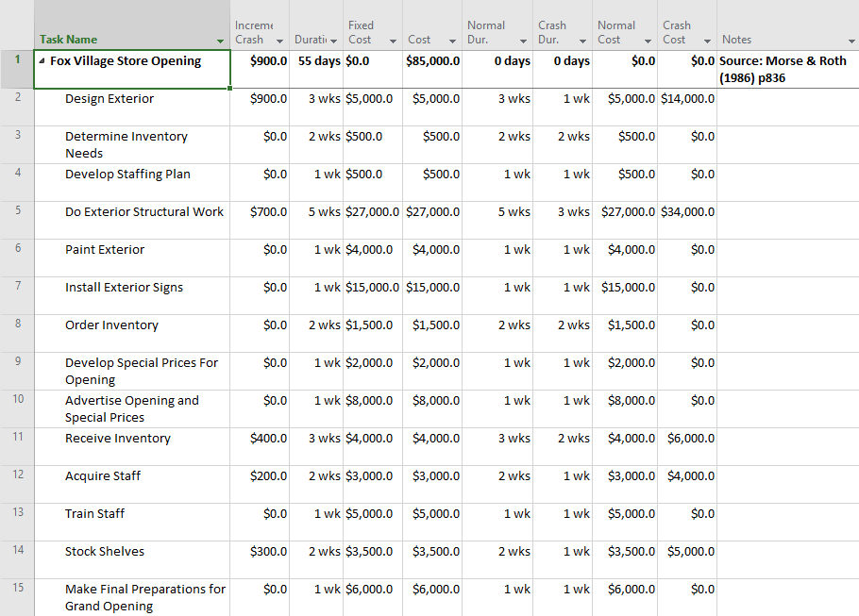Open the Duration column filter dropdown
The image size is (859, 616).
click(x=333, y=42)
